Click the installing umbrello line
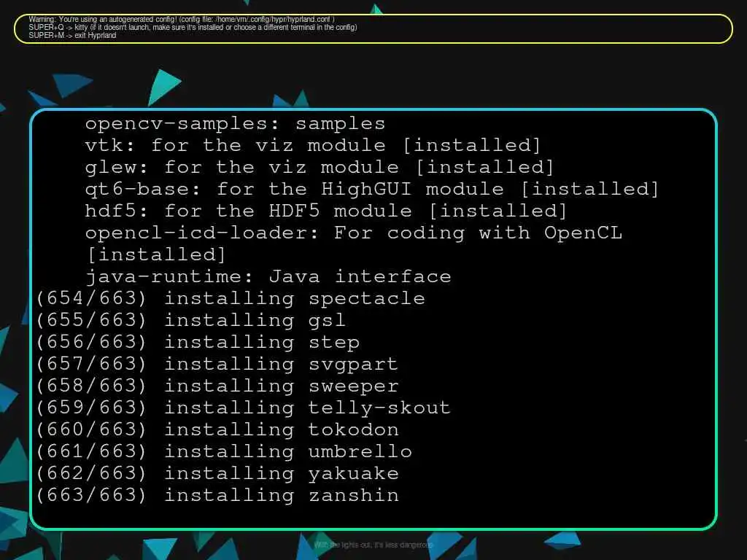Screen dimensions: 747x560 click(224, 452)
